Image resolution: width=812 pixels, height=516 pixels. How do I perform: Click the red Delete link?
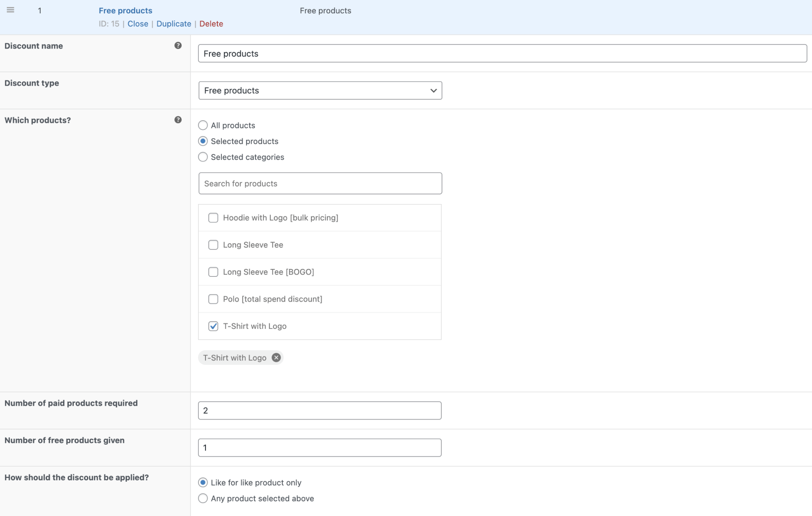pos(211,24)
